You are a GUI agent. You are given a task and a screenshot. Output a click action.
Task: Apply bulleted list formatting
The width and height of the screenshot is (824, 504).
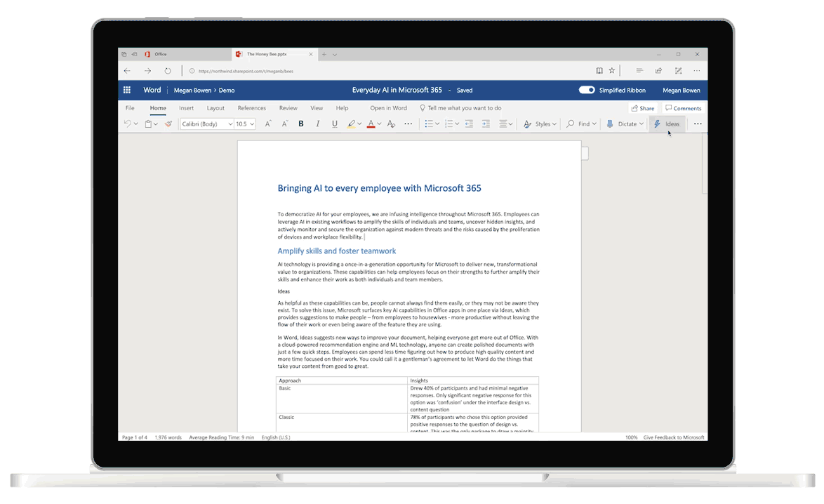(x=430, y=124)
